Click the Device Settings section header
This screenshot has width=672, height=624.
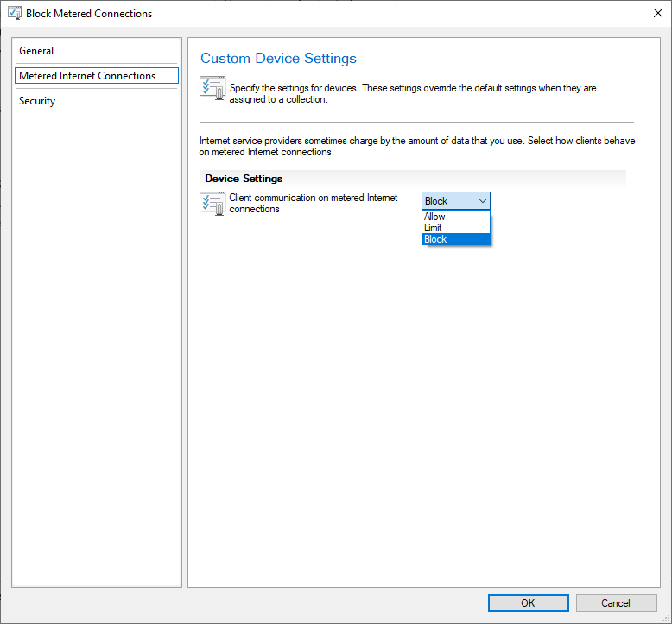[x=244, y=179]
